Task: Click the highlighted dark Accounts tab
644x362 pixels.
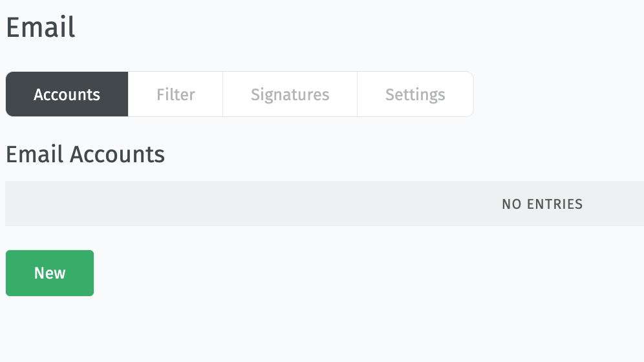Action: [x=67, y=94]
